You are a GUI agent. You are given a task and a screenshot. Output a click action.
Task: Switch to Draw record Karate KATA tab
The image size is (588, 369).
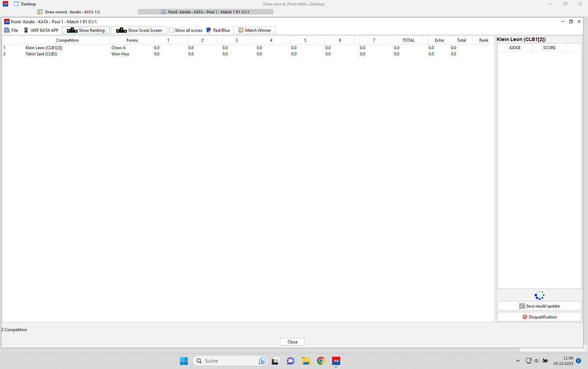[x=69, y=12]
